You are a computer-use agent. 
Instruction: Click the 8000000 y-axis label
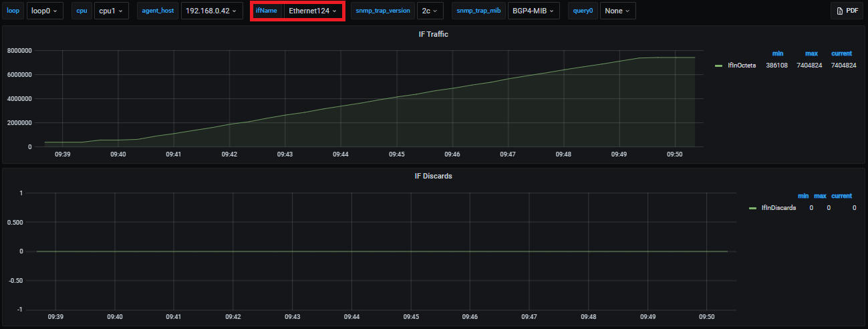click(19, 51)
